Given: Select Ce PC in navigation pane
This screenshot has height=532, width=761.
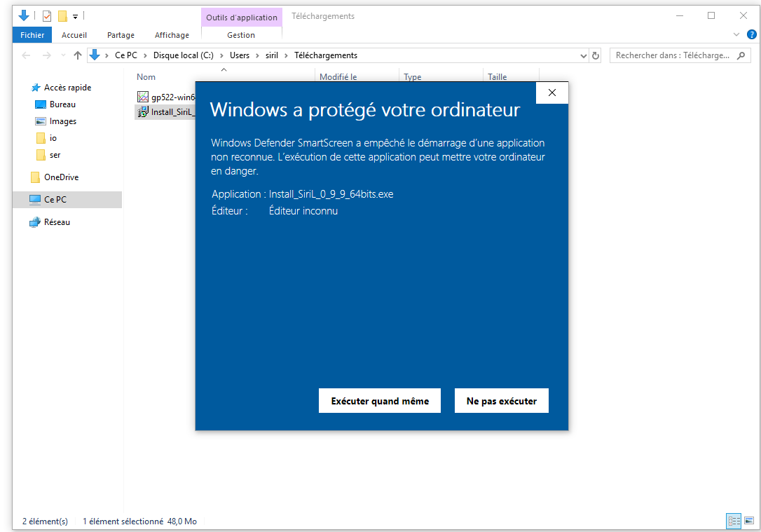Looking at the screenshot, I should pos(67,200).
